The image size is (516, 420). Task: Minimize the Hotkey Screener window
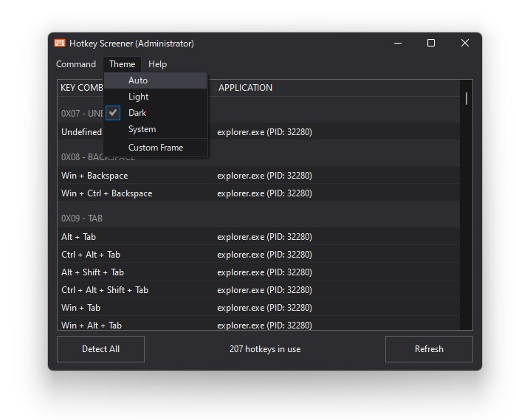pyautogui.click(x=397, y=44)
